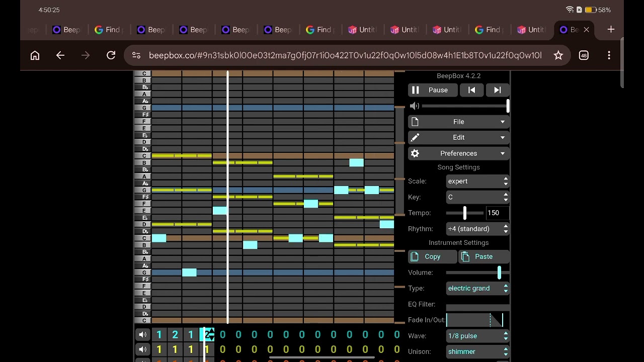644x362 pixels.
Task: Open a new browser tab
Action: point(611,30)
